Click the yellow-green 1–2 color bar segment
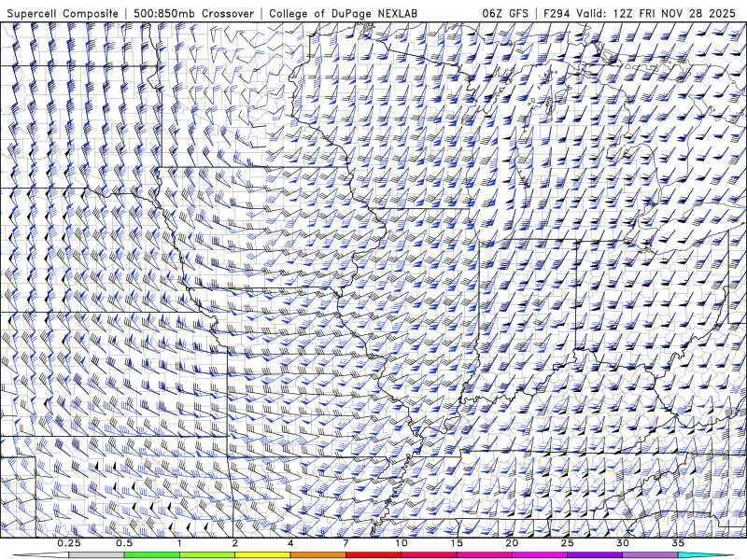Screen dimensions: 747x560 tap(207, 554)
